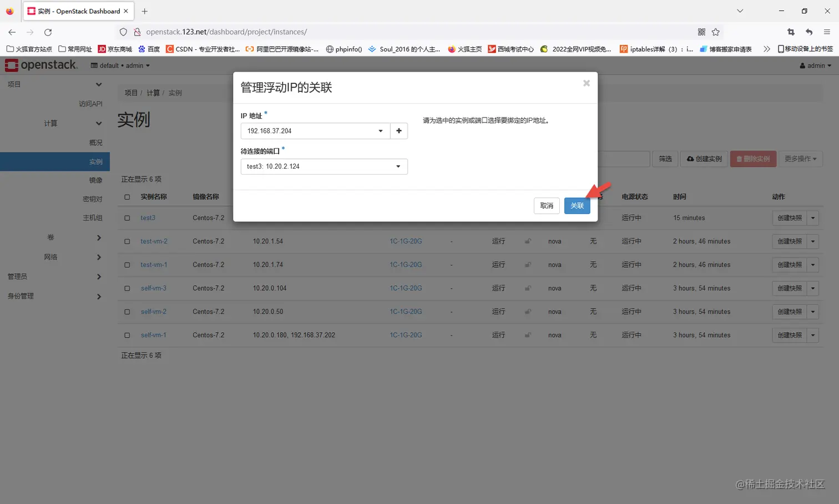Open a new browser tab
This screenshot has width=839, height=504.
144,11
